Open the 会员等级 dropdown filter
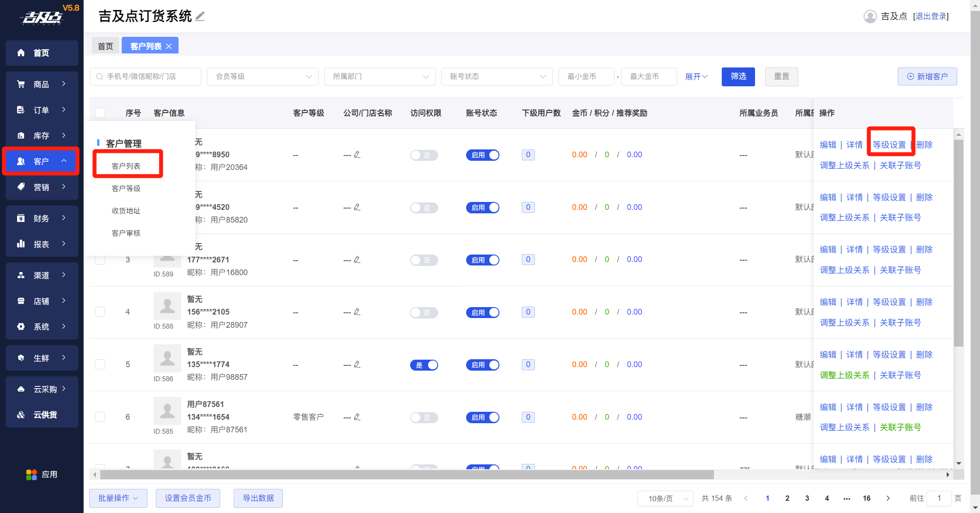Screen dimensions: 980x513 [263, 77]
